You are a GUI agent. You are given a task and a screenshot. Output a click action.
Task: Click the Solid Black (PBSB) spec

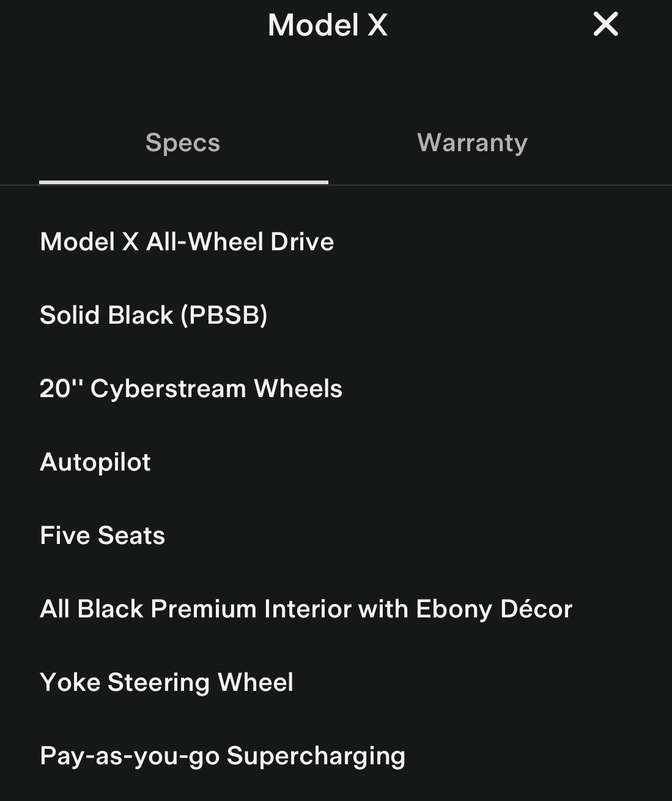[x=153, y=315]
